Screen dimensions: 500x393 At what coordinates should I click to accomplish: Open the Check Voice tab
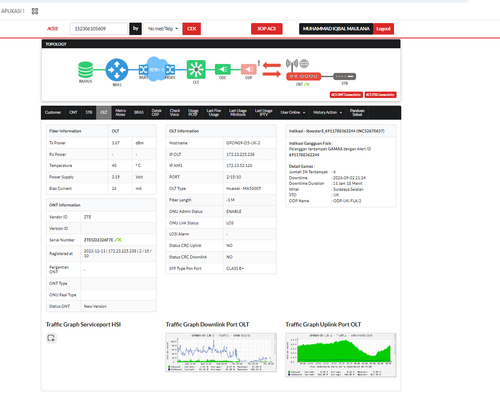[x=175, y=113]
